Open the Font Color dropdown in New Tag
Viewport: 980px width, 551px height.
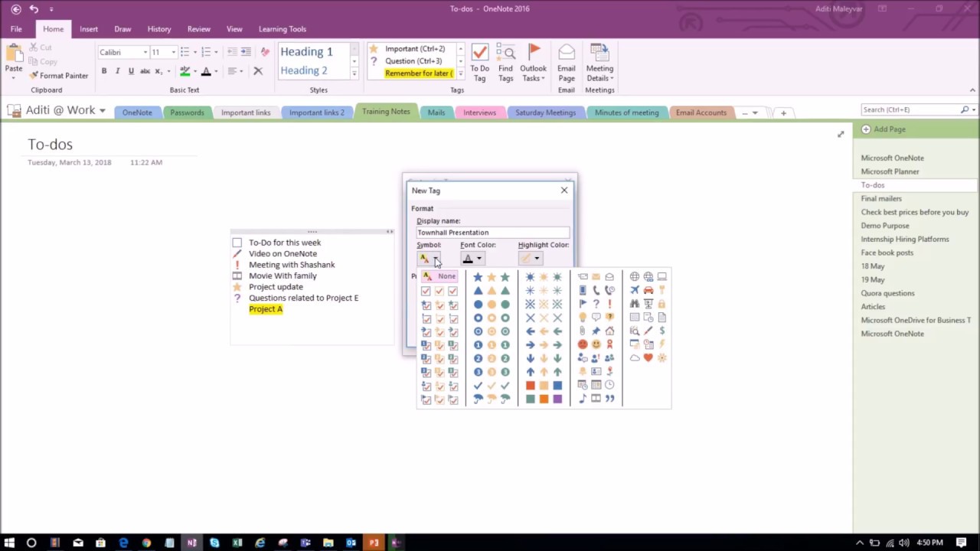coord(472,259)
